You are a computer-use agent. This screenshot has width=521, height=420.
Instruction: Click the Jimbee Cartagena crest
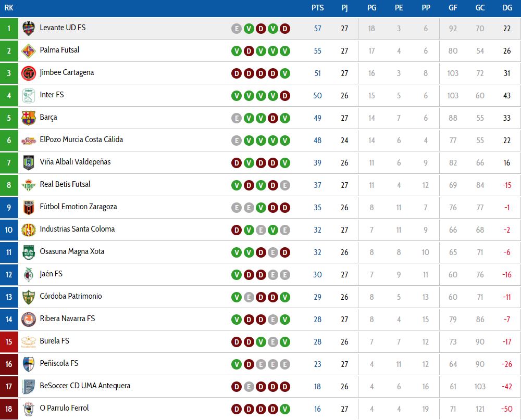[29, 73]
